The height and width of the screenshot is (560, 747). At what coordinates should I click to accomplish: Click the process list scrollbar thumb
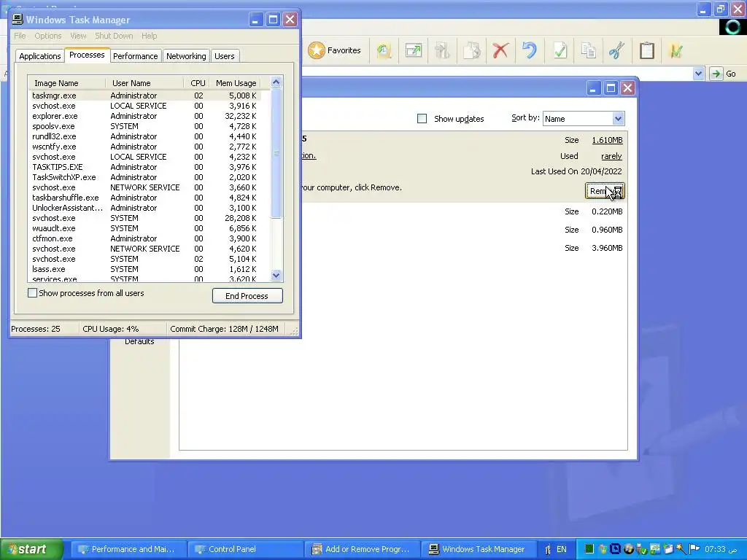tap(276, 153)
